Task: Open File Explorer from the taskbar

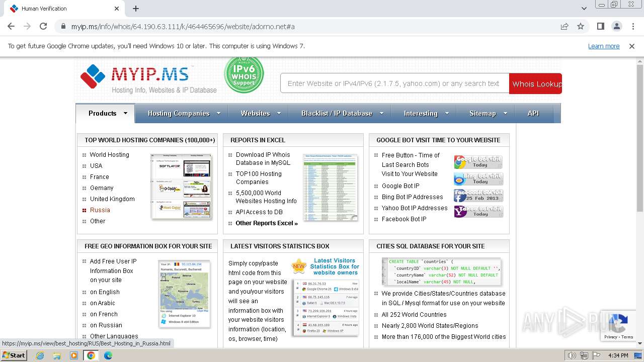Action: [57, 355]
